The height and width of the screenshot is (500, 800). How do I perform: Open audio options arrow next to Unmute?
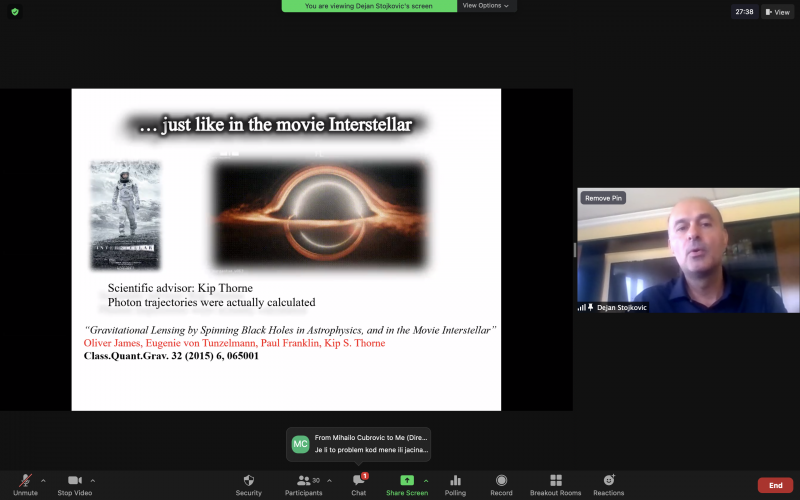(x=43, y=481)
